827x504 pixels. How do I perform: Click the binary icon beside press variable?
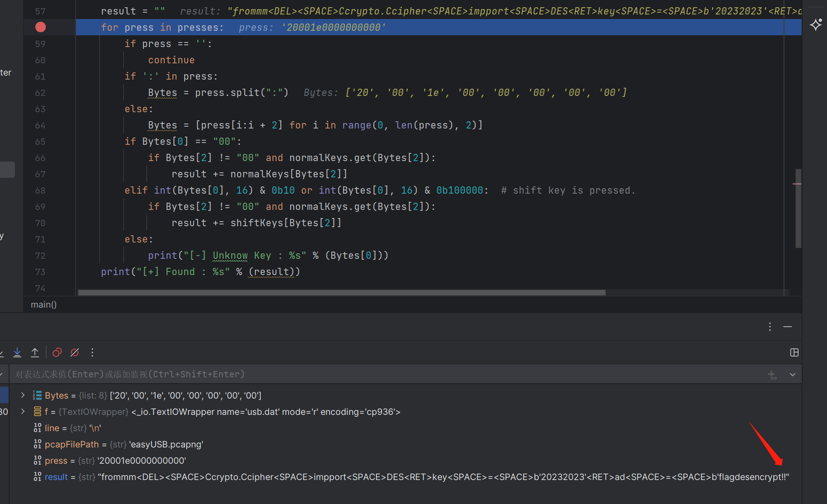point(37,461)
